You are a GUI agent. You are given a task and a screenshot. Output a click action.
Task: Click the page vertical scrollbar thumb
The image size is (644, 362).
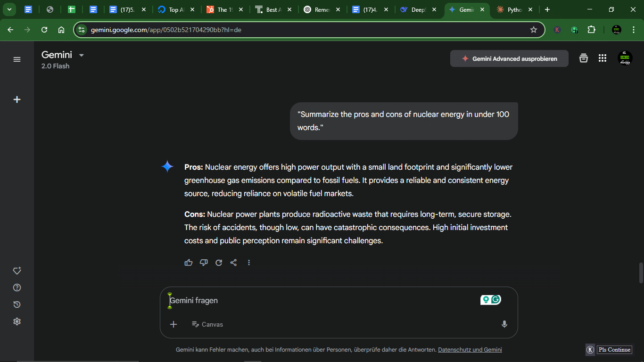click(x=641, y=273)
